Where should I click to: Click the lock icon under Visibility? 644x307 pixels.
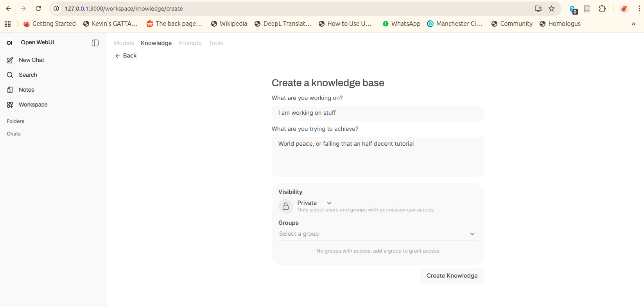tap(286, 206)
